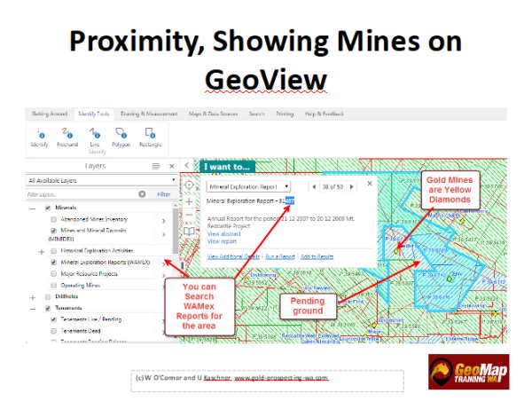
Task: Open Mines and Mineral Deposits layer options arrow
Action: pos(164,234)
